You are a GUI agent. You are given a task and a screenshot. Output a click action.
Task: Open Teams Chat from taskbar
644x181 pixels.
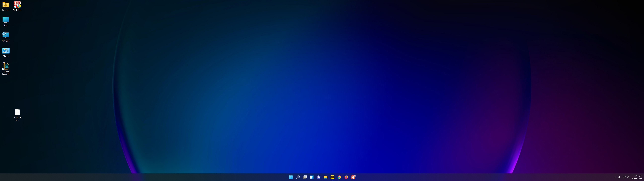click(x=318, y=177)
